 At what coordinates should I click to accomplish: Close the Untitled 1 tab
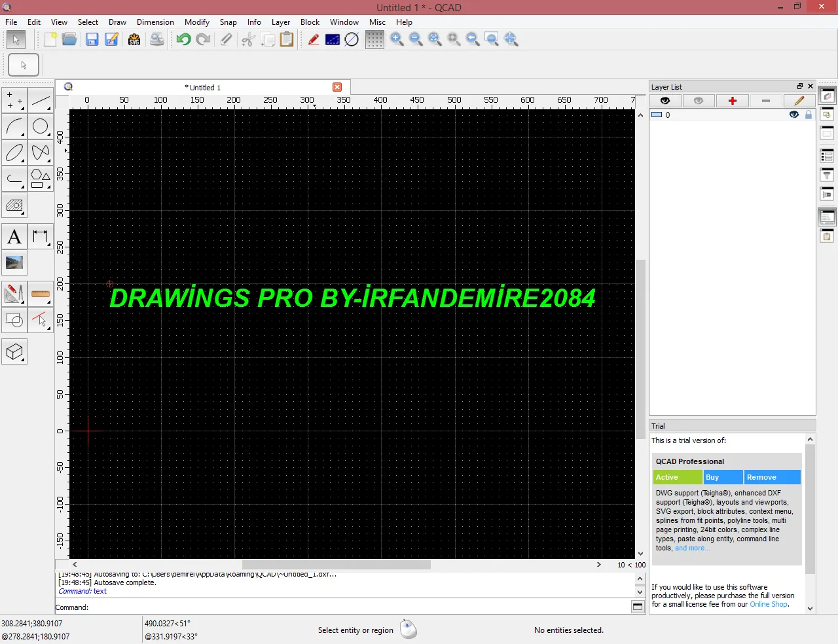(337, 87)
